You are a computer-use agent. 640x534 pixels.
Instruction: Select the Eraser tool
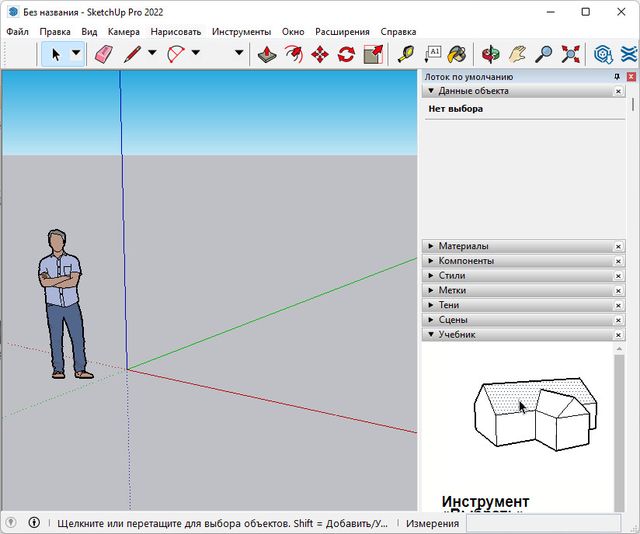click(x=104, y=54)
